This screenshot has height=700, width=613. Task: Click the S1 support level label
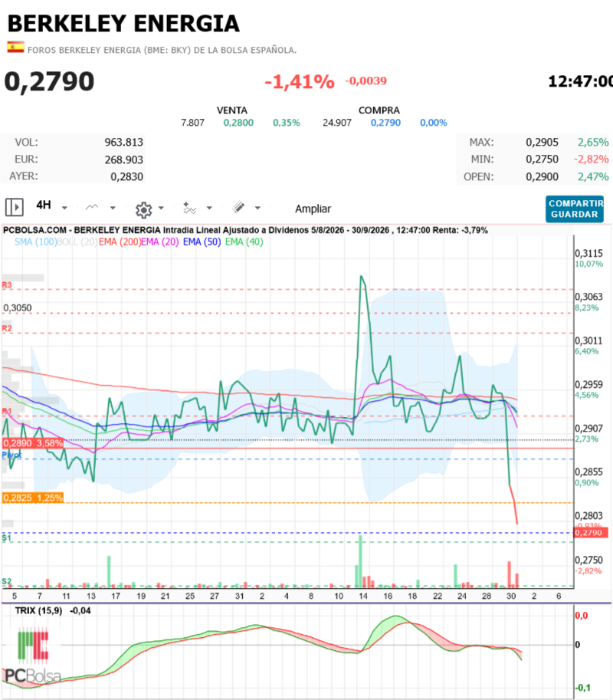pos(6,538)
